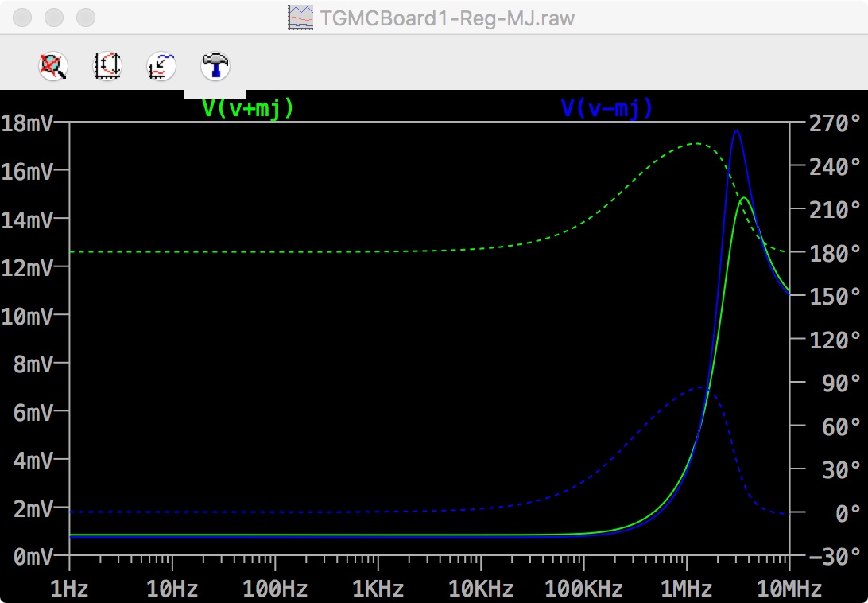Select the V(v-mj) blue trace label
Screen dimensions: 868x603
point(607,108)
